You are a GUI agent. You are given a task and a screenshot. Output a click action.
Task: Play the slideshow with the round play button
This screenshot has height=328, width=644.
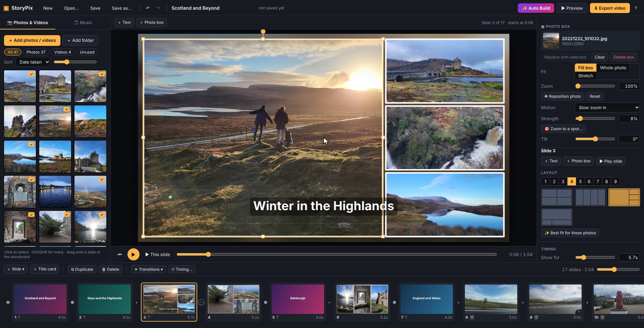(133, 254)
